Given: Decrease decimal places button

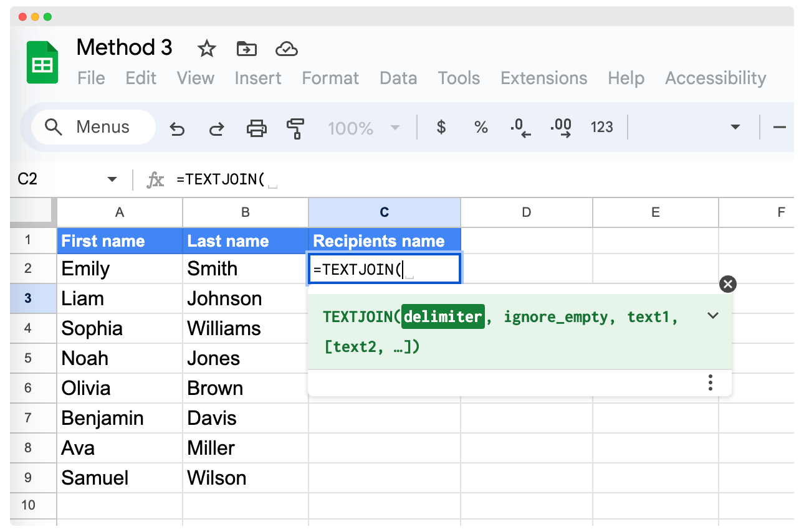Looking at the screenshot, I should pos(520,128).
